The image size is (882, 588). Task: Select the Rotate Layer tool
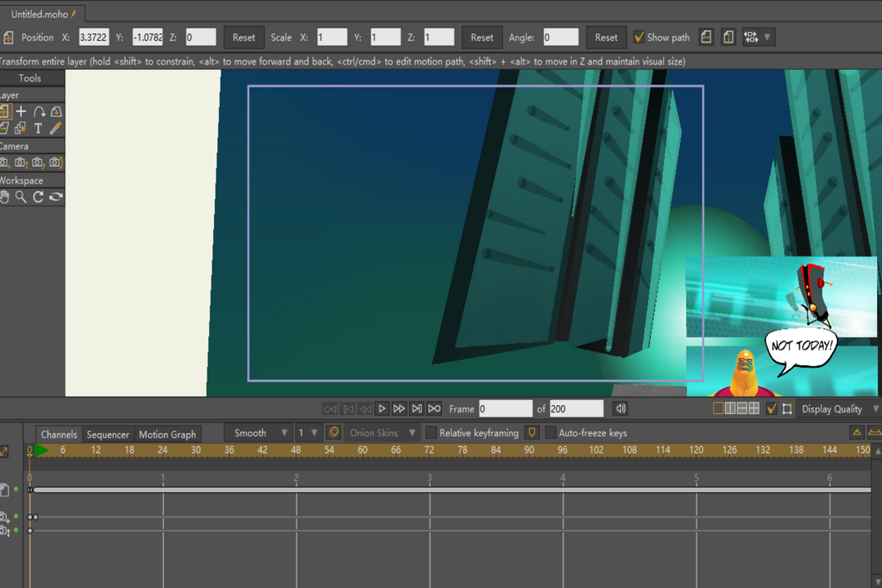coord(38,112)
